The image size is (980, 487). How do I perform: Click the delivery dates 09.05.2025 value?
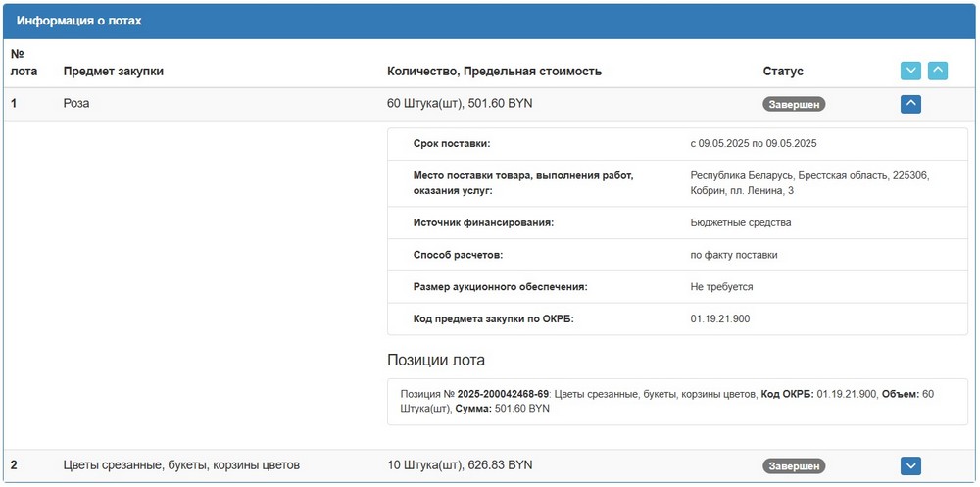point(753,143)
